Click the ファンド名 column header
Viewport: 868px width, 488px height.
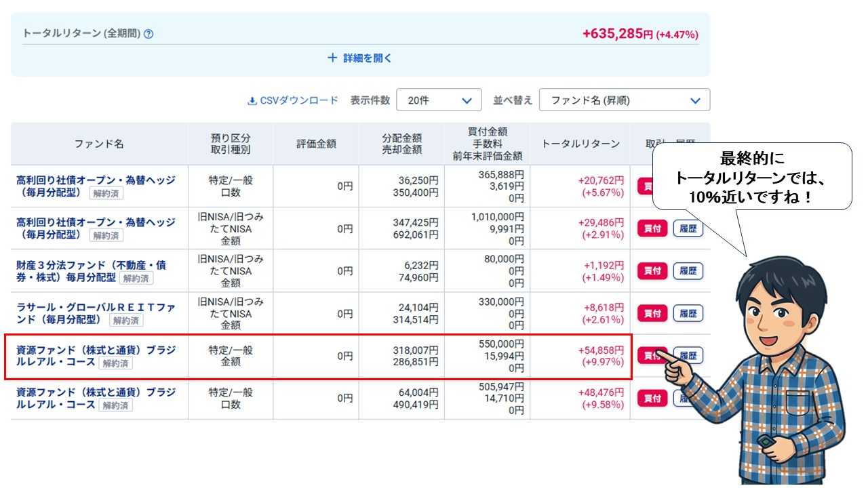coord(99,144)
